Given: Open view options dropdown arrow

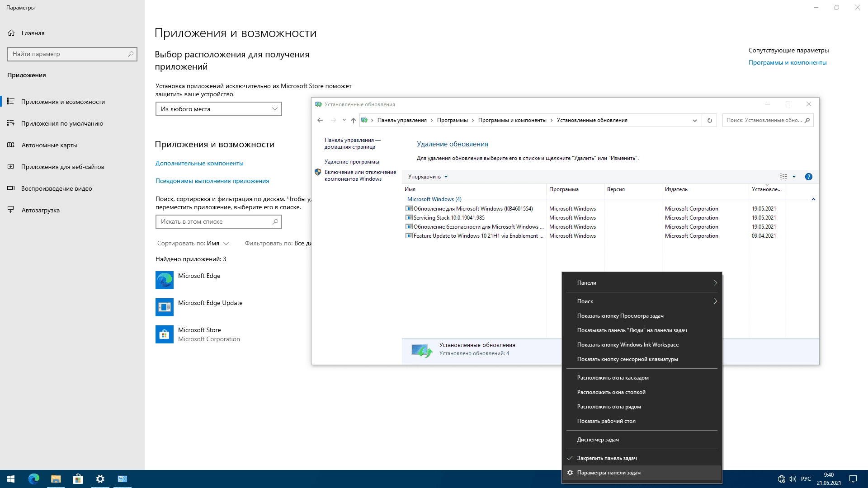Looking at the screenshot, I should coord(794,177).
